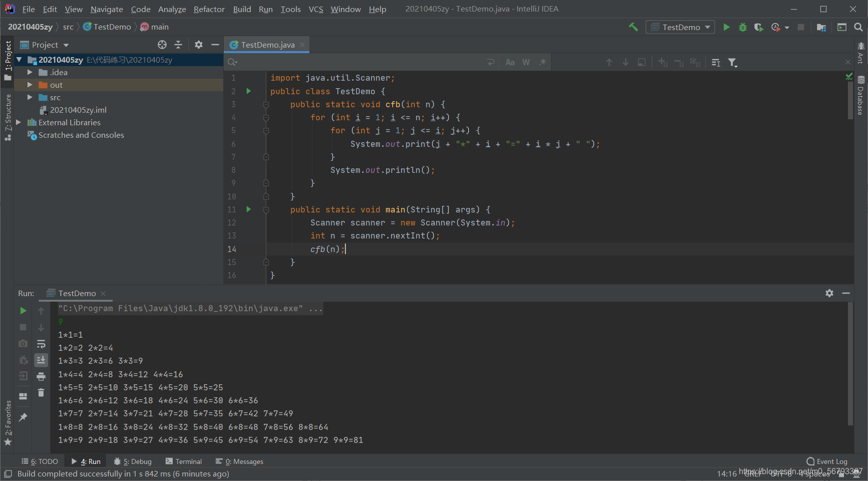The width and height of the screenshot is (868, 481).
Task: Minimize the Run tool window
Action: [846, 293]
